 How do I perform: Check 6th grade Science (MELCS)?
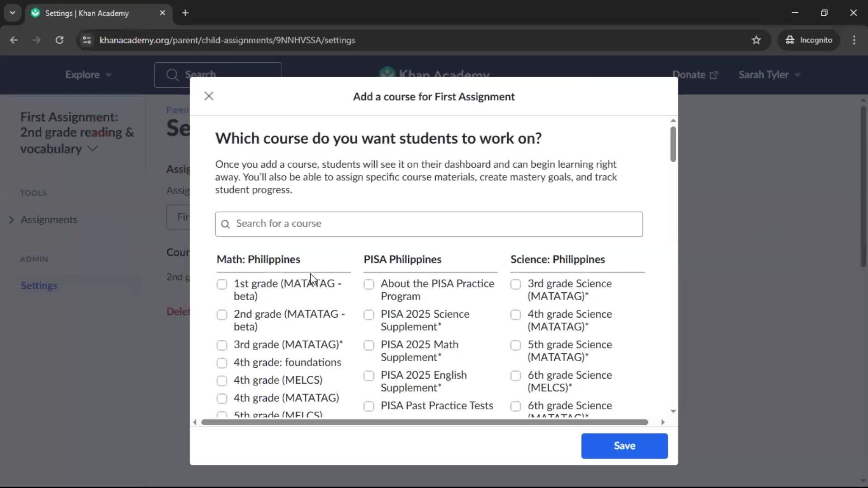(515, 375)
